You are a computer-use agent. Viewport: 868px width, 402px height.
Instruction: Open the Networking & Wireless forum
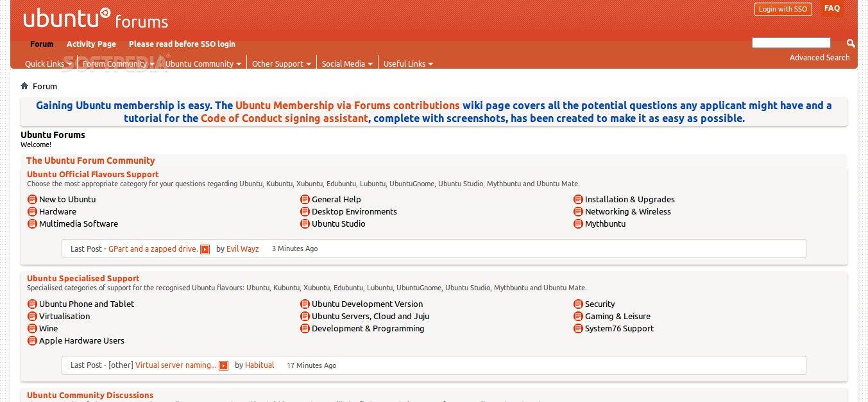pyautogui.click(x=628, y=211)
